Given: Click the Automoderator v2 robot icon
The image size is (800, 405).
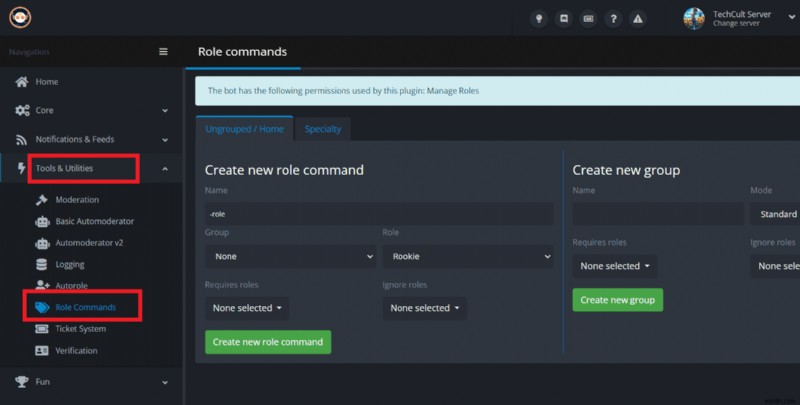Looking at the screenshot, I should click(42, 243).
